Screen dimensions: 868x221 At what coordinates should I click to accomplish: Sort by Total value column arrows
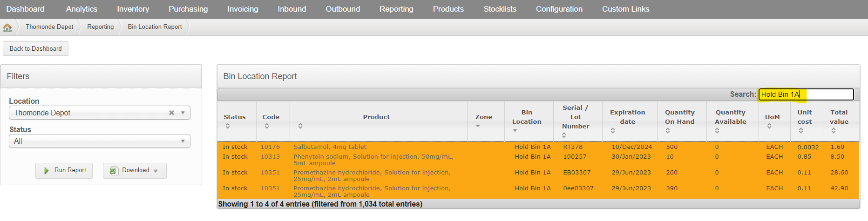[x=834, y=131]
